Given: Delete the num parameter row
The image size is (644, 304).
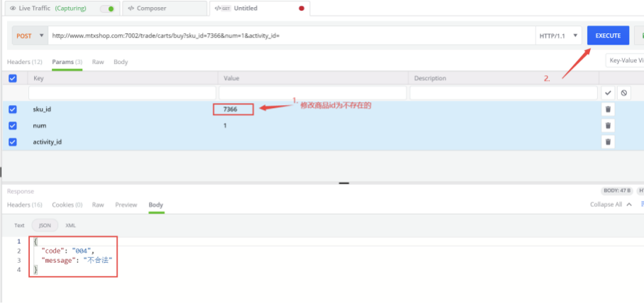Looking at the screenshot, I should 608,126.
